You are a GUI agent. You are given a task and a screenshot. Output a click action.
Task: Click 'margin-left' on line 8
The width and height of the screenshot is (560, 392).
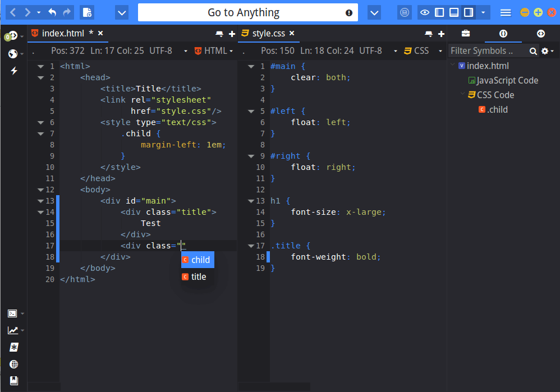click(x=168, y=145)
